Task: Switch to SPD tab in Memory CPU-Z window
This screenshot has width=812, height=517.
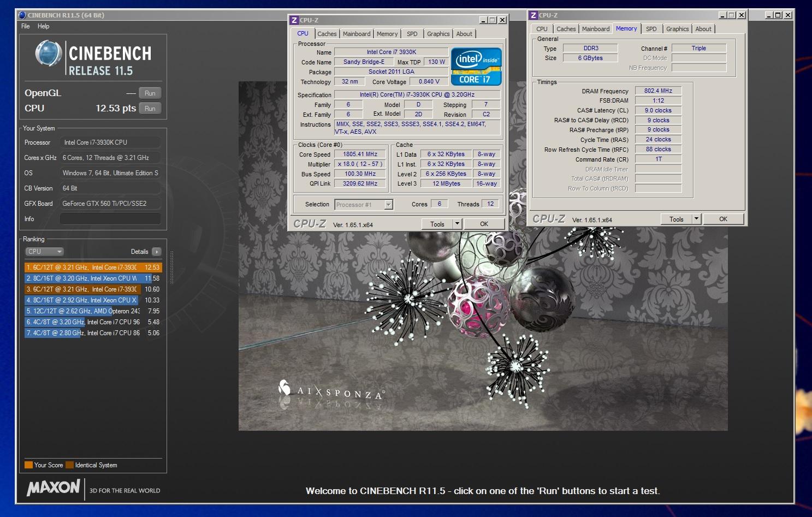Action: tap(651, 29)
